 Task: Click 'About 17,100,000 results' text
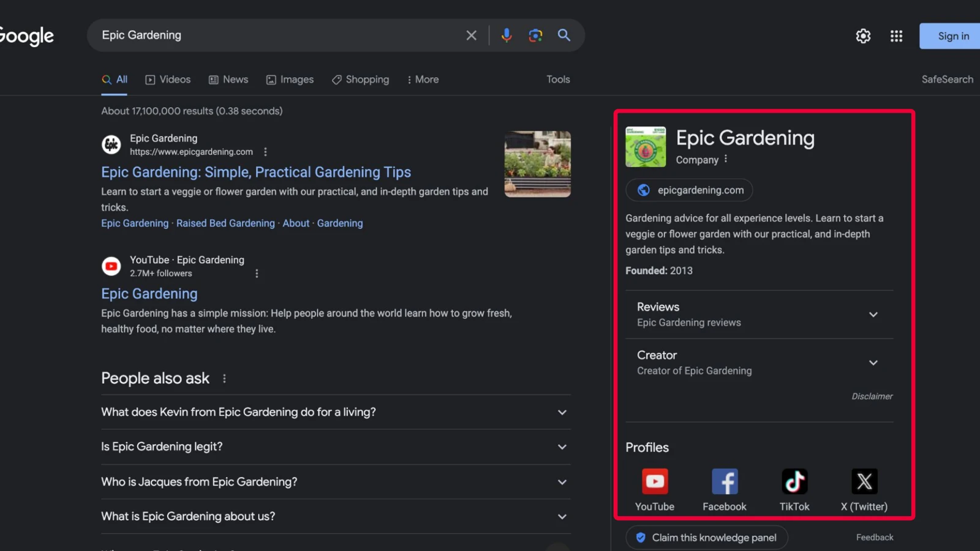click(x=192, y=111)
